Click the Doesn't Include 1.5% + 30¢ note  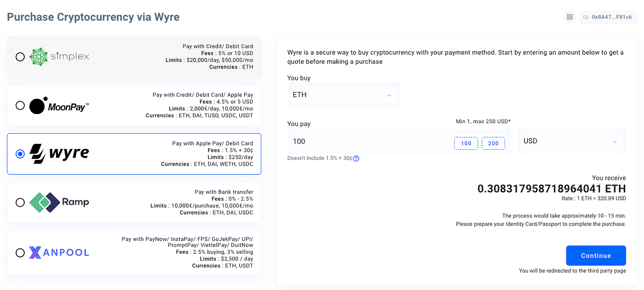[320, 159]
